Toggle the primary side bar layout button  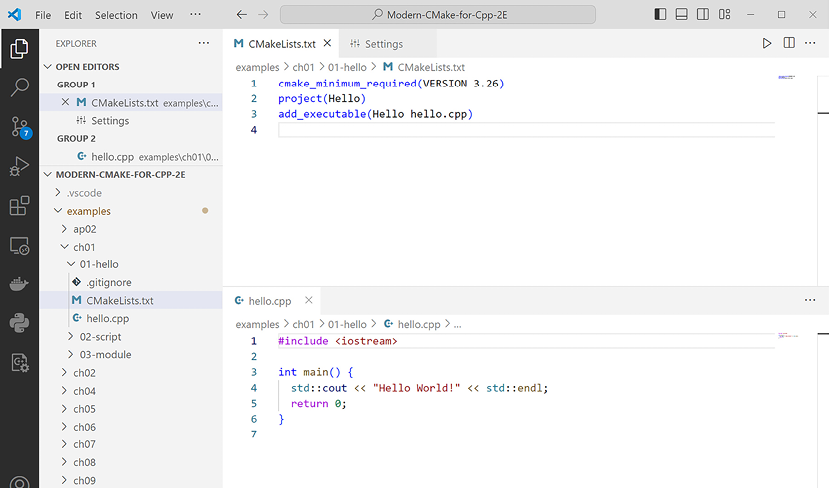tap(660, 15)
